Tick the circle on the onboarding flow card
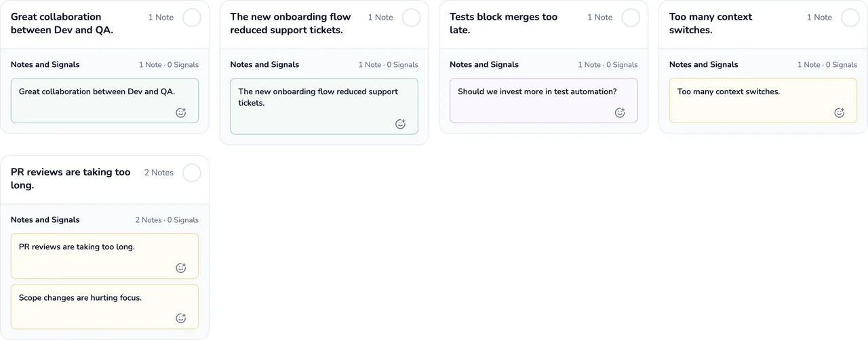 pyautogui.click(x=412, y=18)
